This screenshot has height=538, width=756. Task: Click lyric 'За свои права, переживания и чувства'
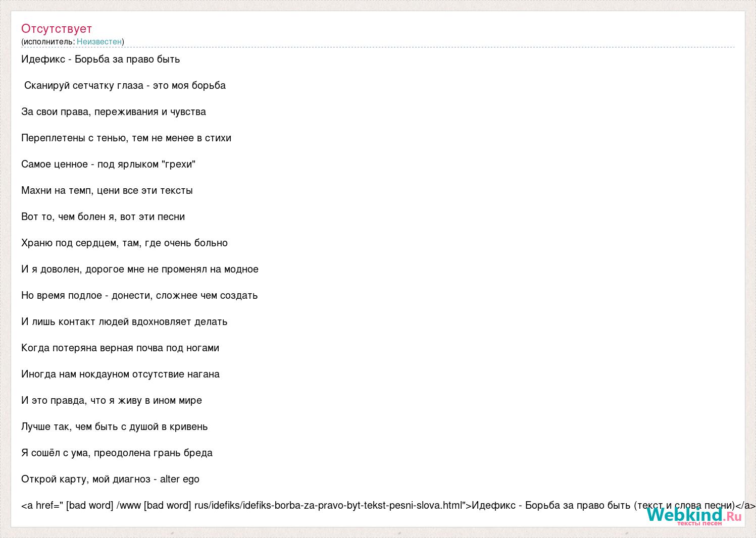click(114, 112)
